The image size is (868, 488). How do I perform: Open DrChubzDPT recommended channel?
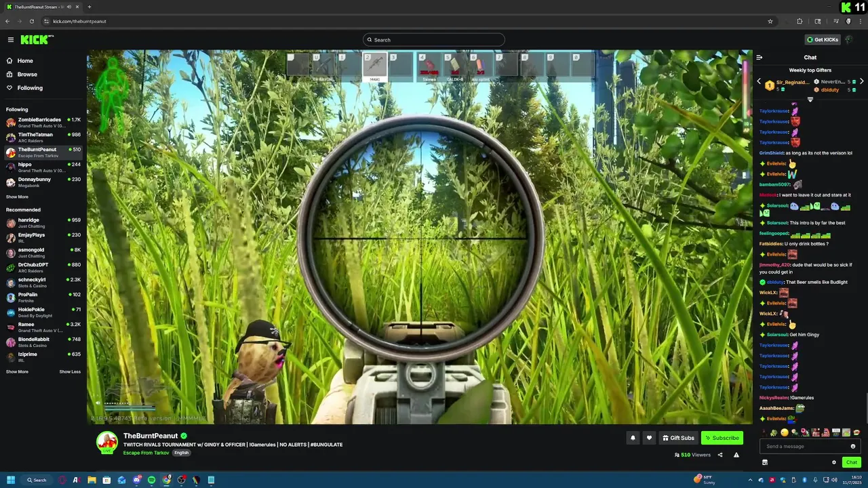tap(43, 268)
